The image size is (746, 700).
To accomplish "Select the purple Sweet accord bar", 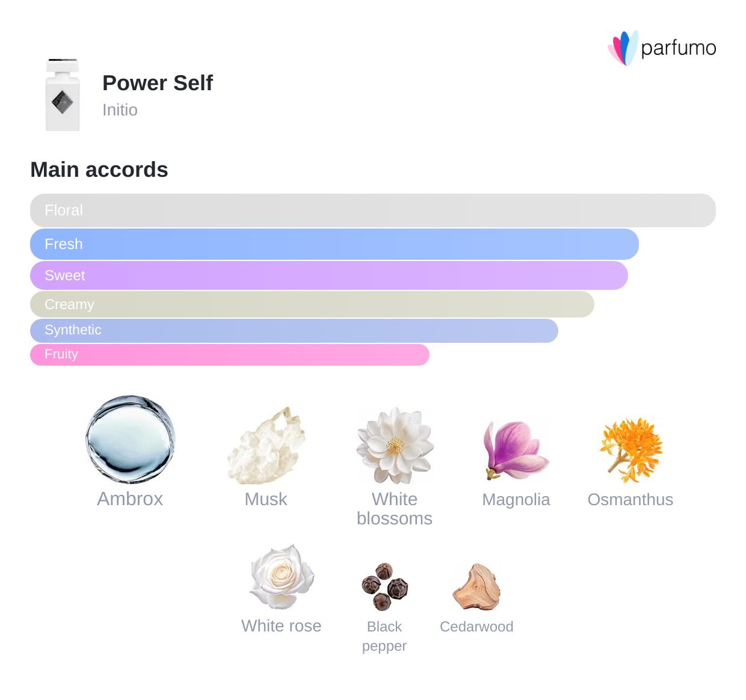I will (x=329, y=275).
